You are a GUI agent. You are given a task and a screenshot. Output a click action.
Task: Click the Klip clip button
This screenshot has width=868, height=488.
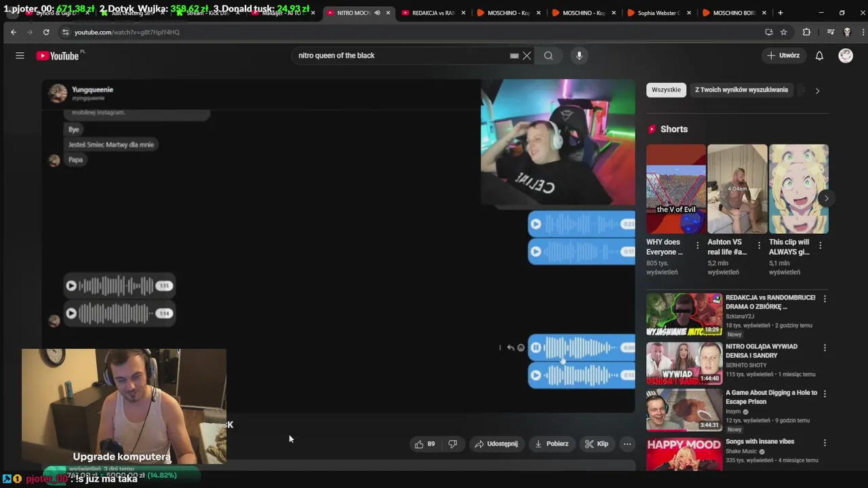pos(597,444)
